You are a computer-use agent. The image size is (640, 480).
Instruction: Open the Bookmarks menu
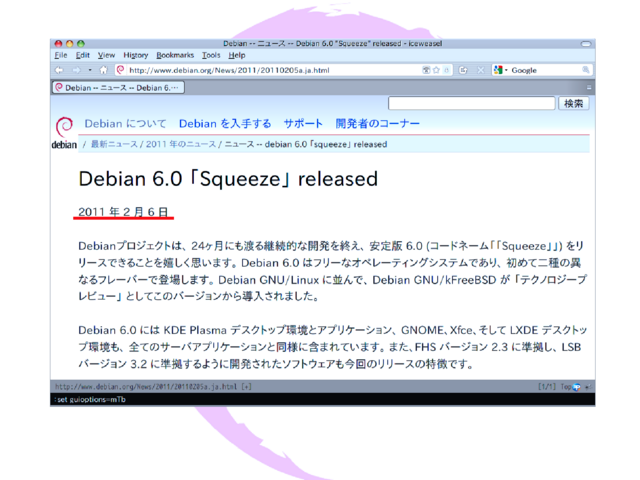pyautogui.click(x=175, y=55)
